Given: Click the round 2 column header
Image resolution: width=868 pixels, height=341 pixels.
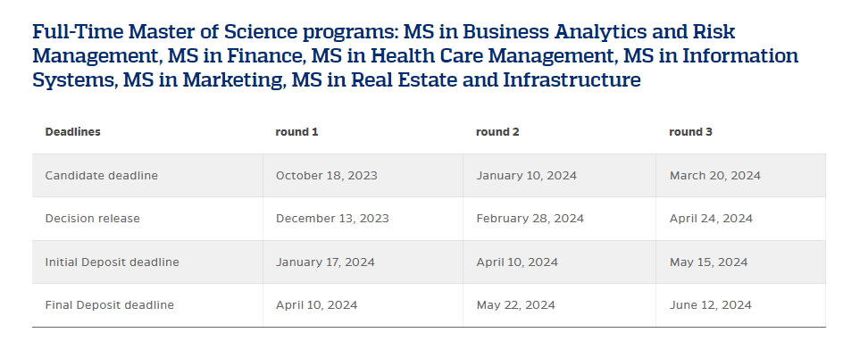Looking at the screenshot, I should click(x=497, y=132).
